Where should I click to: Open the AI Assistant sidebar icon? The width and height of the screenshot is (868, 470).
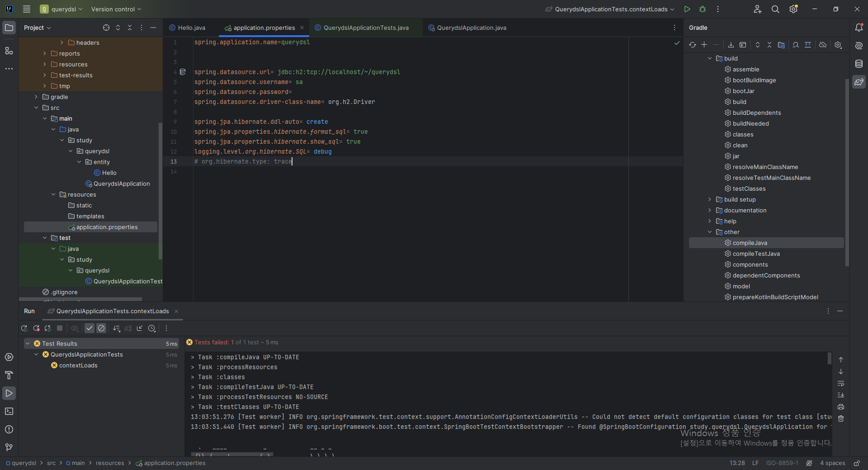pos(859,46)
